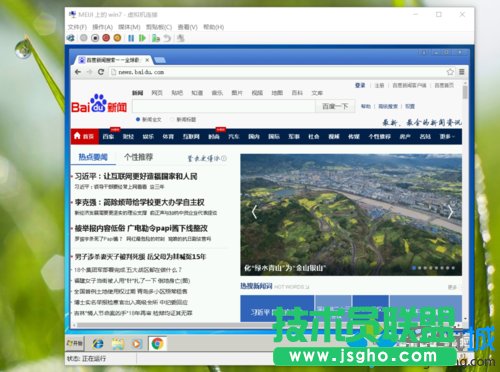
Task: Click headline about papi酱下线整改
Action: [141, 228]
